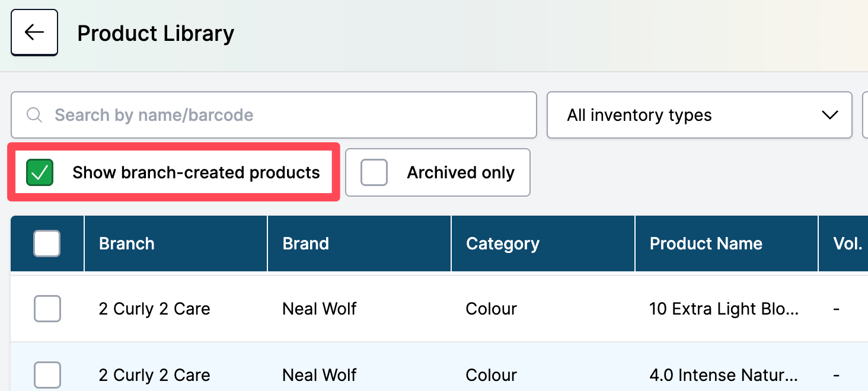Sort by the Branch column header
868x391 pixels.
point(127,243)
